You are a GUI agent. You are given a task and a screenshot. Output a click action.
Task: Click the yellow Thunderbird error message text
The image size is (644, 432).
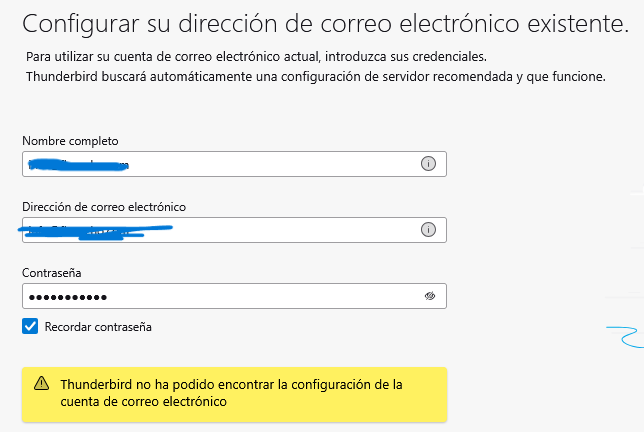pyautogui.click(x=230, y=393)
